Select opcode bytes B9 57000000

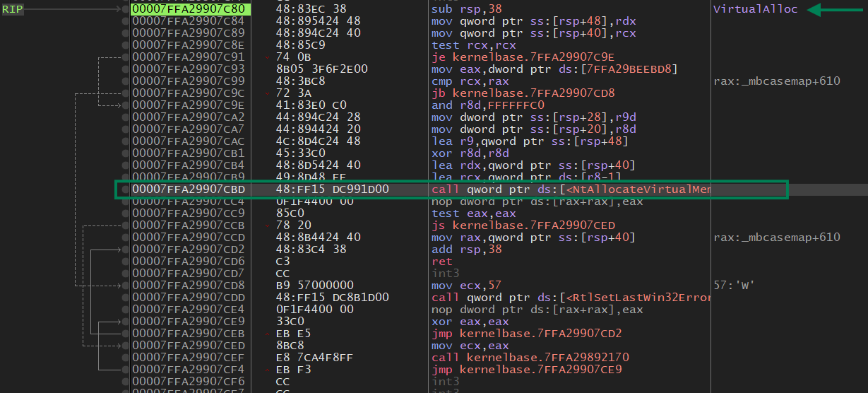315,286
